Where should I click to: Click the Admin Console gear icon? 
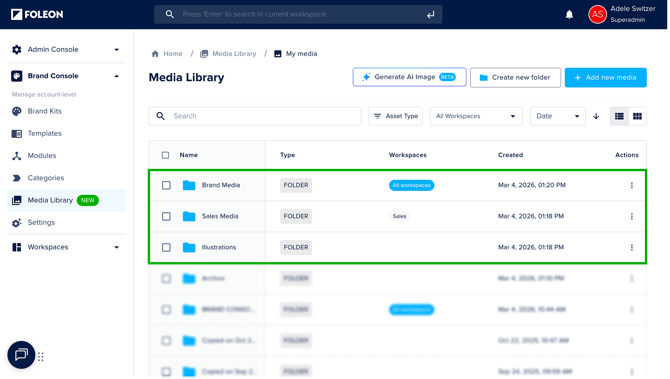click(17, 50)
